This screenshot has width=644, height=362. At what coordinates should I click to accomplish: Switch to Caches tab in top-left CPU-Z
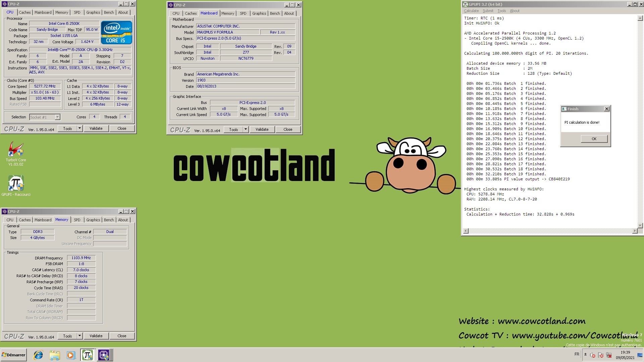pos(24,12)
